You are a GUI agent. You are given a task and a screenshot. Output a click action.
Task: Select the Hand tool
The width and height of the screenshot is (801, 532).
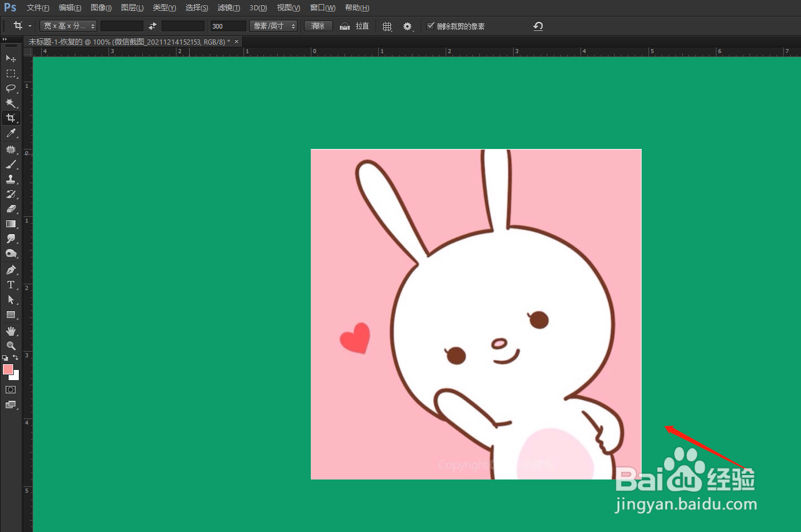pos(11,331)
